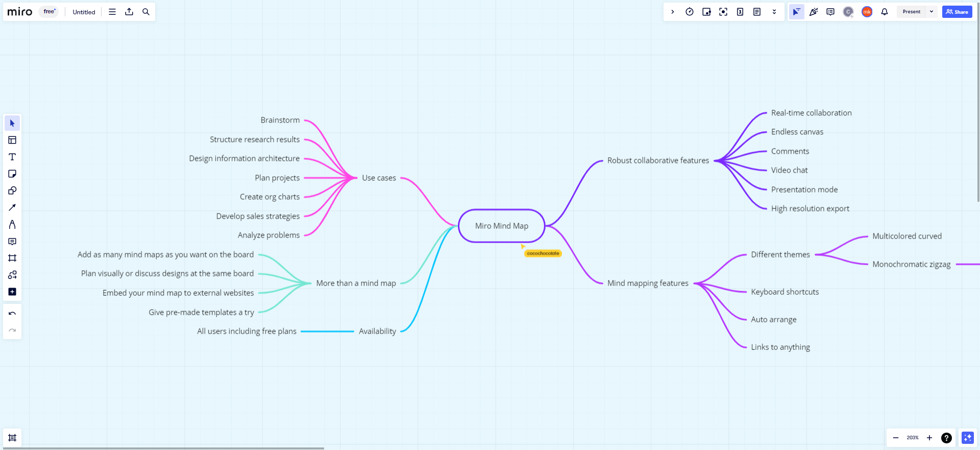Select the Shapes tool
This screenshot has height=450, width=980.
coord(12,191)
